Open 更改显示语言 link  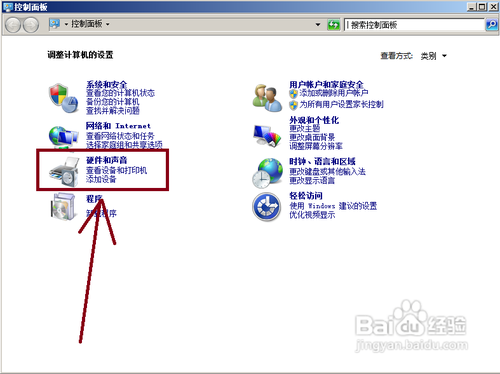[x=312, y=181]
